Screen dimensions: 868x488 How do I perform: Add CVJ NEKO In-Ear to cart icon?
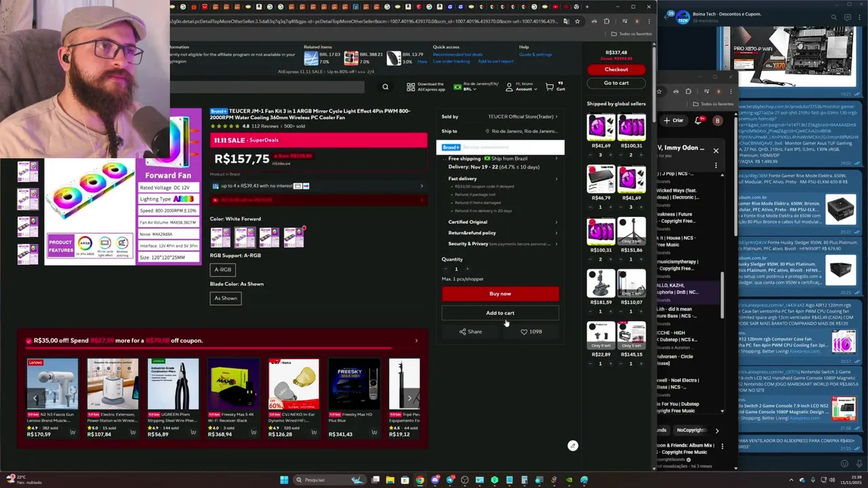point(314,432)
